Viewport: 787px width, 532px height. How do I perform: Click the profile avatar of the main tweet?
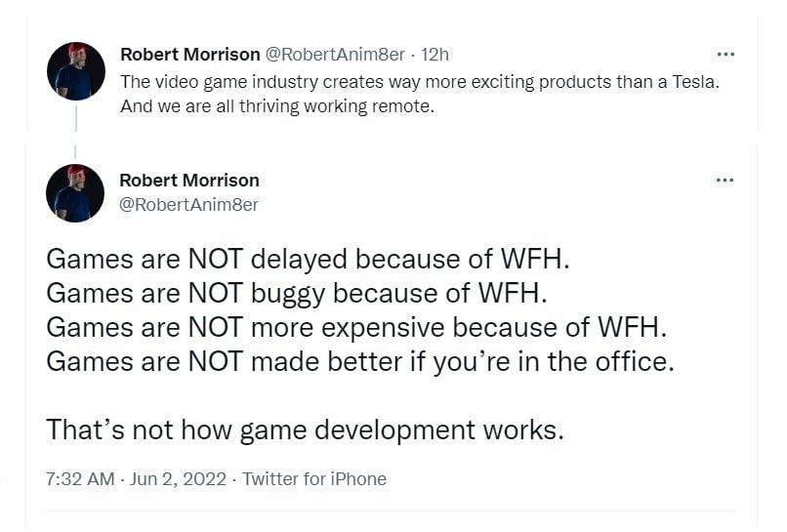tap(75, 192)
